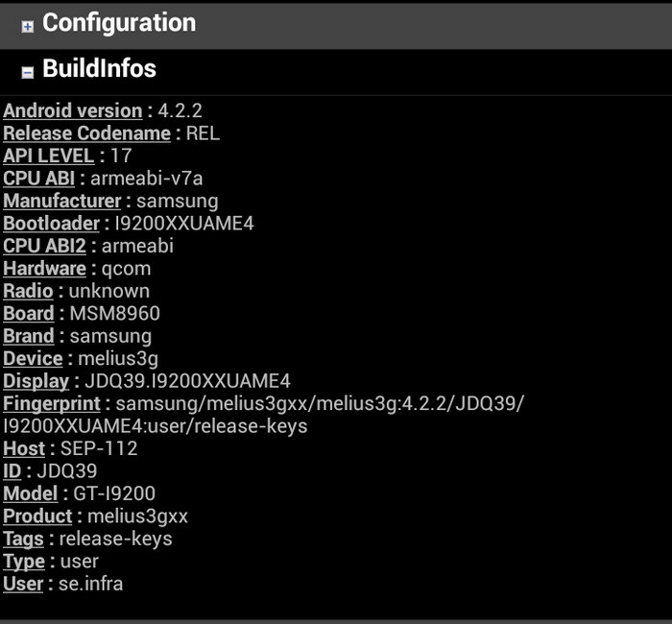
Task: Open the Android version label link
Action: point(72,110)
